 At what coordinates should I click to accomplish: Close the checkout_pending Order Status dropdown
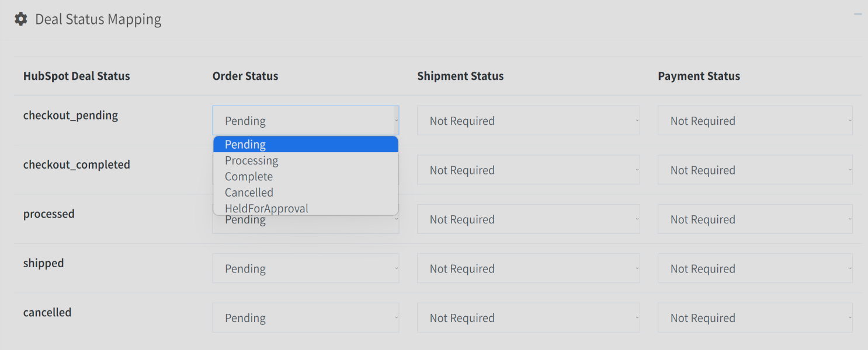(305, 121)
